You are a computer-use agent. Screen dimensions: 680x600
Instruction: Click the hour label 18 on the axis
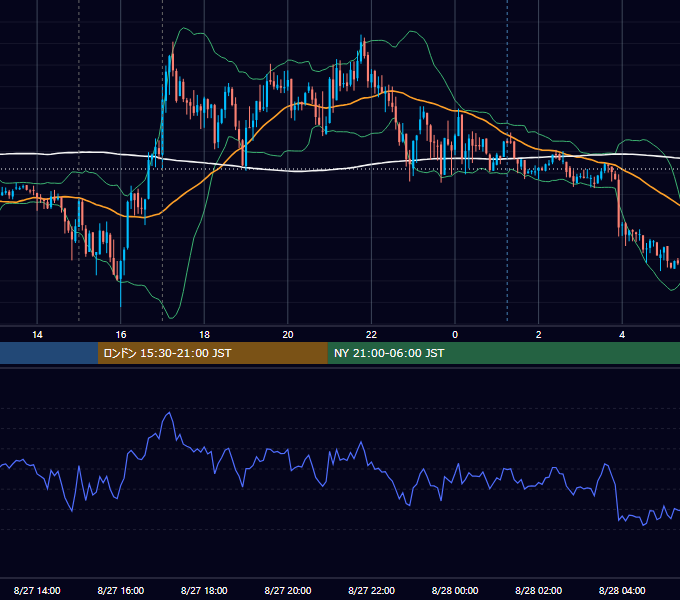point(204,335)
